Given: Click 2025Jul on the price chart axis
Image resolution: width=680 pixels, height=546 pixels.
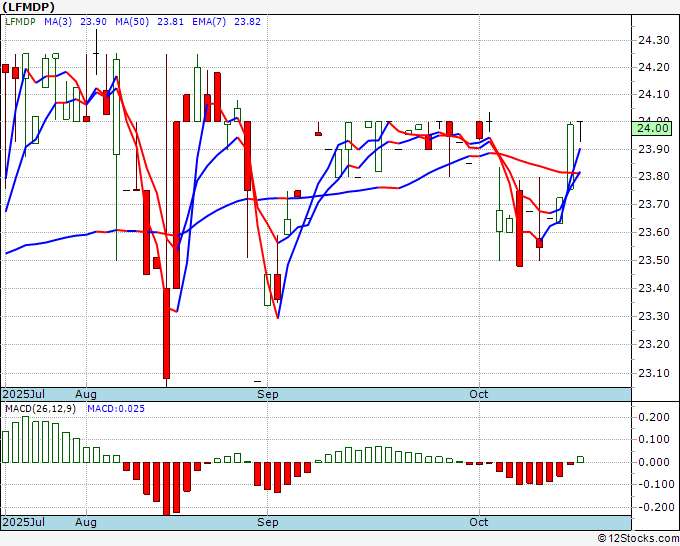Looking at the screenshot, I should coord(24,394).
